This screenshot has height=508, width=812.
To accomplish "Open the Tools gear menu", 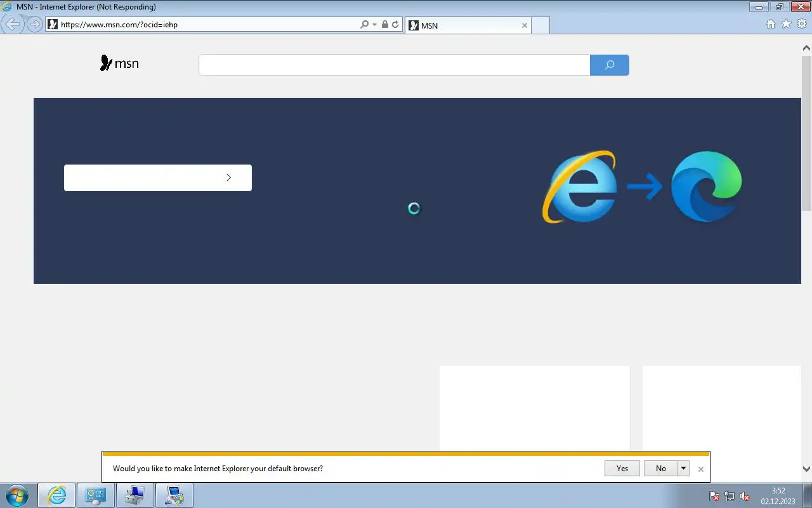I will (802, 24).
